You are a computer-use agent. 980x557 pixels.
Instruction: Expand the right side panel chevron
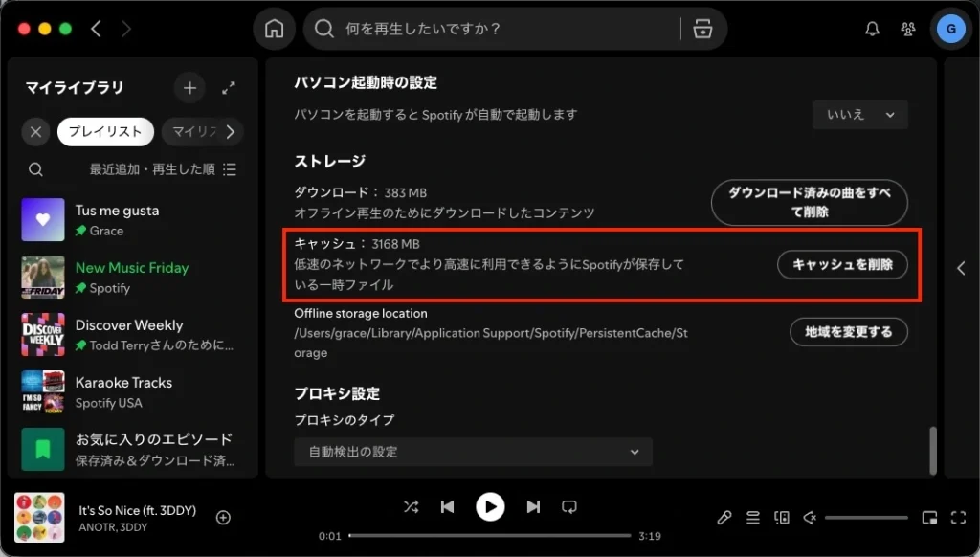(961, 269)
